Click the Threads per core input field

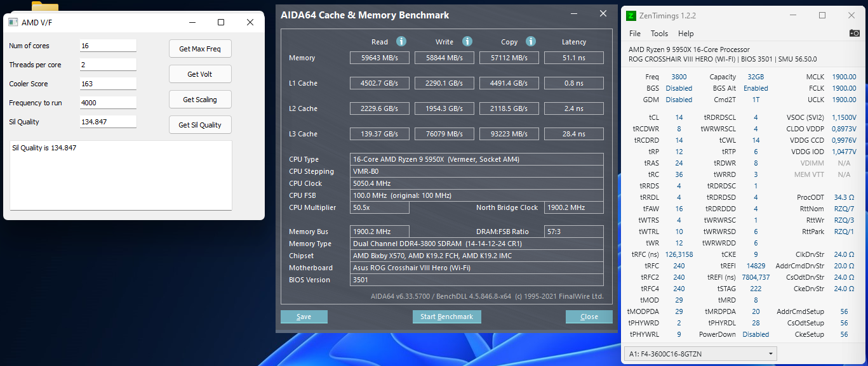(x=108, y=65)
